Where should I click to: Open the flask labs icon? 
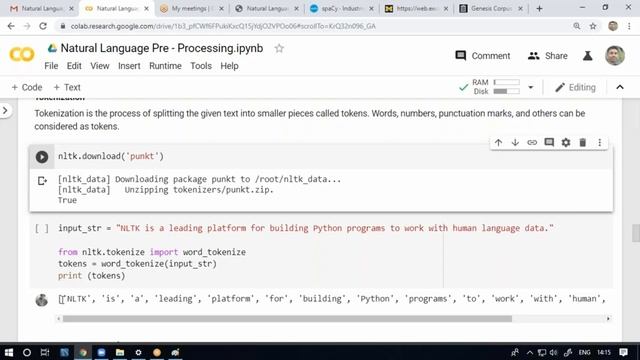coord(588,56)
